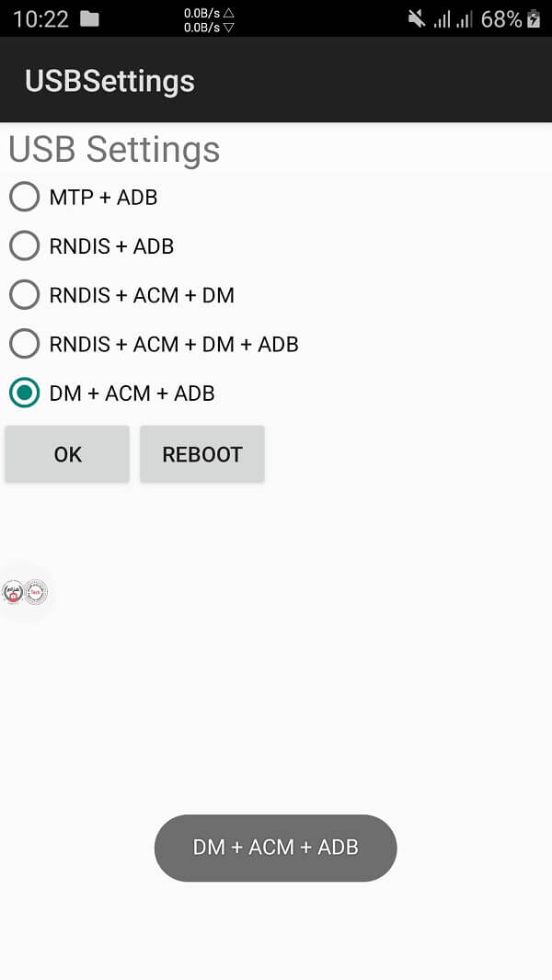Tap the network speed indicator
This screenshot has width=552, height=980.
point(209,19)
